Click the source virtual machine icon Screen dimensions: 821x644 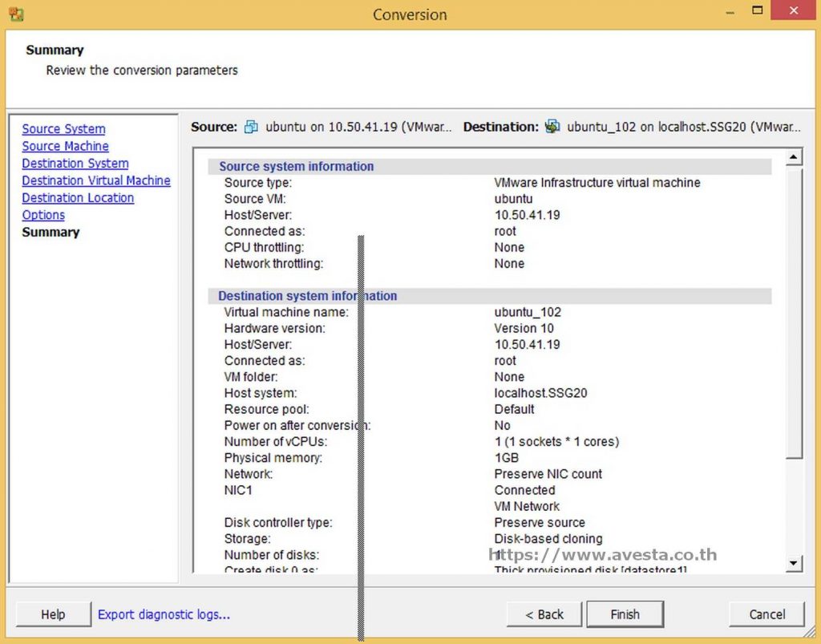(251, 127)
